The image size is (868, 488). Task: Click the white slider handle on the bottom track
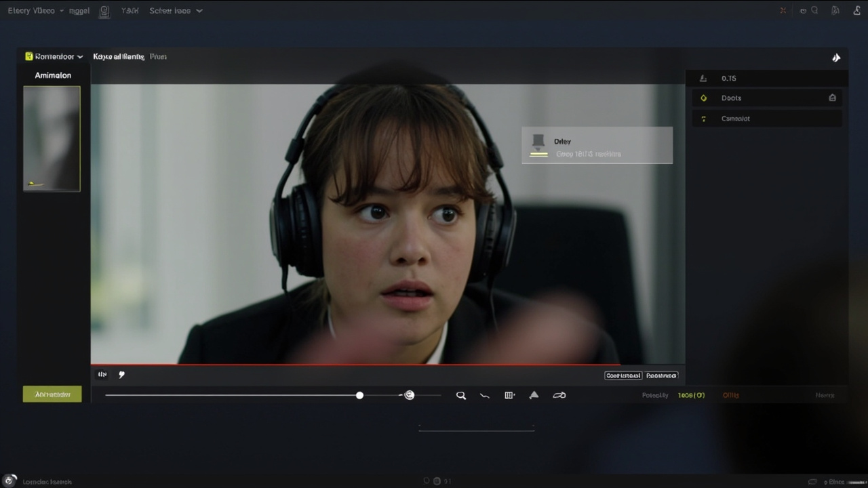pos(359,395)
